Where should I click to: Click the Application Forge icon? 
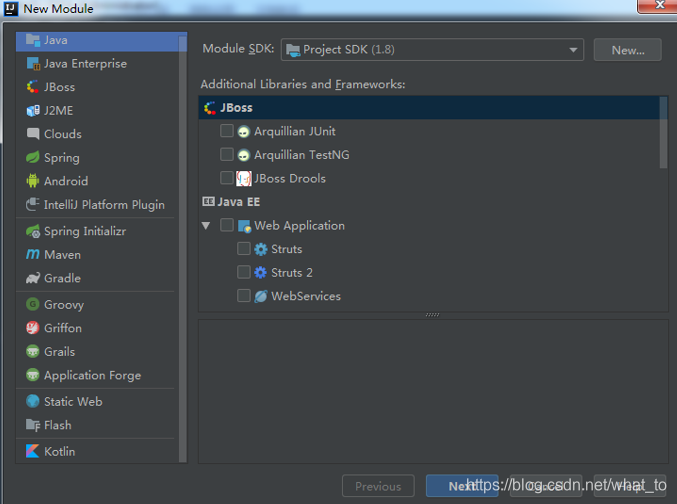(33, 375)
